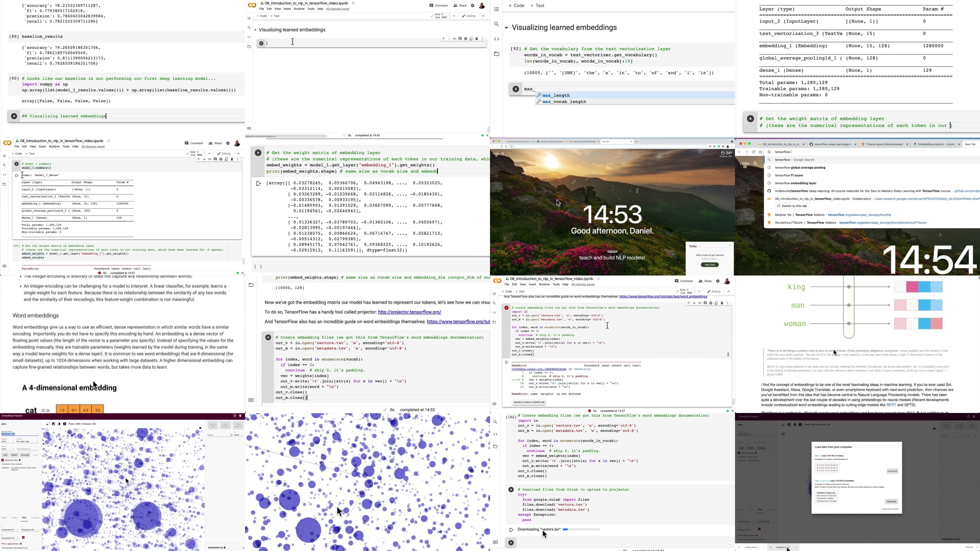Toggle the Z-axis Component #3 checkbox (Points: 10000 projector)
Image resolution: width=980 pixels, height=551 pixels.
tap(23, 538)
